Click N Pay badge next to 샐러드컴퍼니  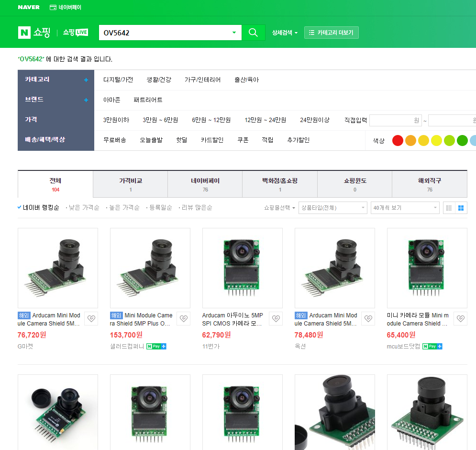coord(156,347)
